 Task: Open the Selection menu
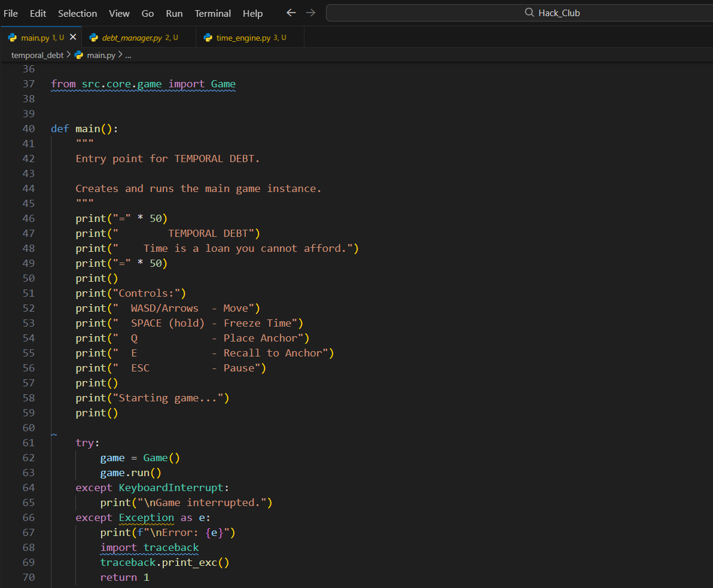(x=77, y=13)
